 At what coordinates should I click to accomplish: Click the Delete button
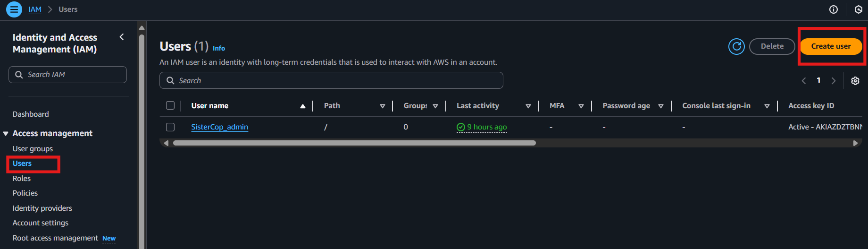coord(772,46)
